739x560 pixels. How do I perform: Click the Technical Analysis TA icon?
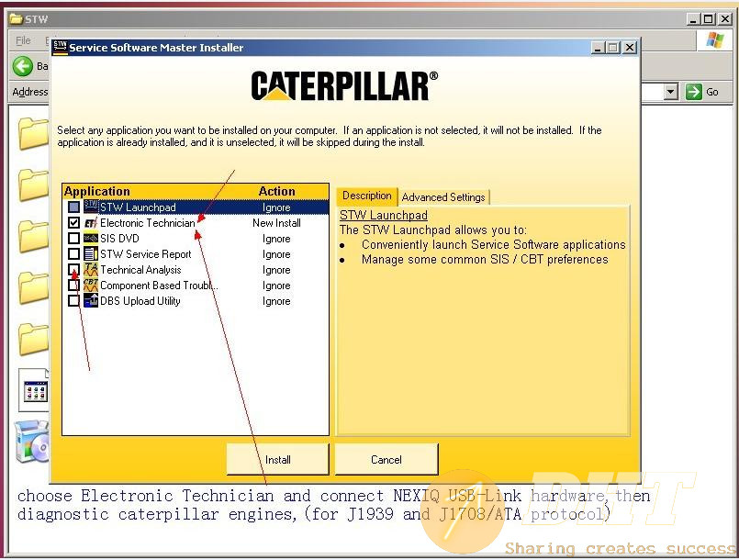click(x=91, y=270)
